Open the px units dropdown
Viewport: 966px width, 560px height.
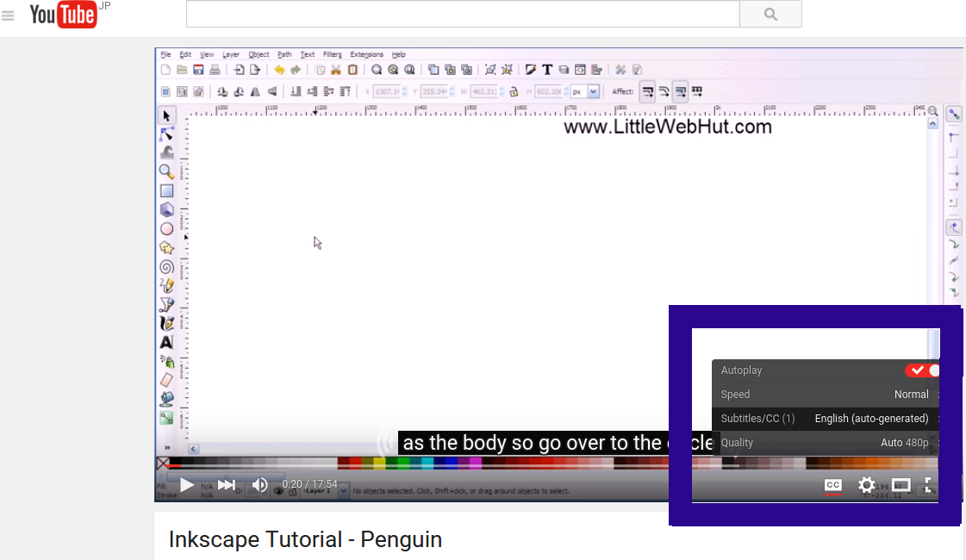click(585, 92)
